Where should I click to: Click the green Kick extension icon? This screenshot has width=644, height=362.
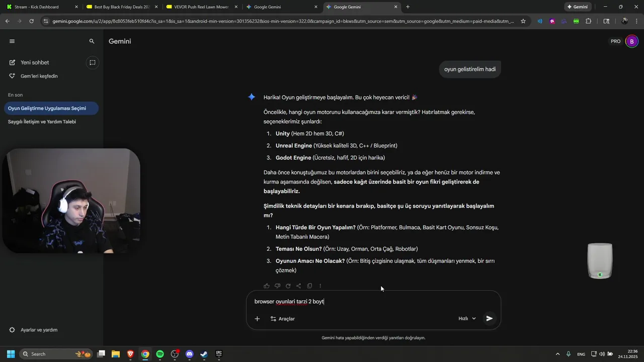[x=576, y=21]
